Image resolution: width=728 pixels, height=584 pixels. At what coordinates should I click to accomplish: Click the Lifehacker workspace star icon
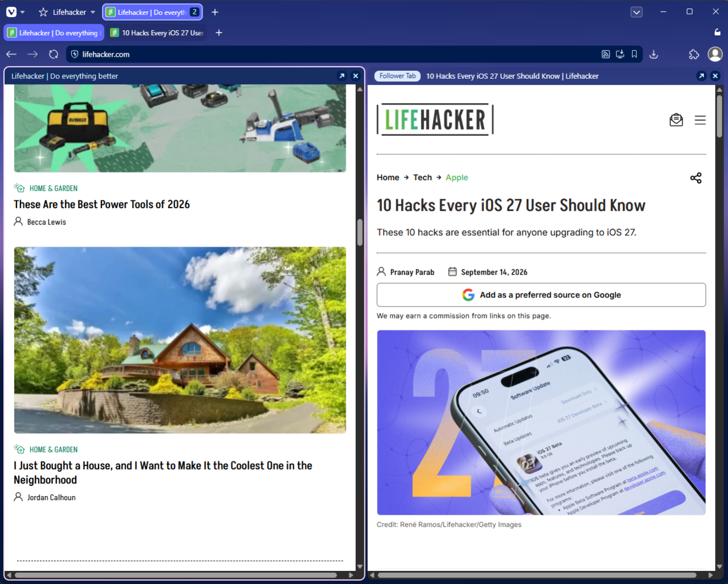coord(43,12)
